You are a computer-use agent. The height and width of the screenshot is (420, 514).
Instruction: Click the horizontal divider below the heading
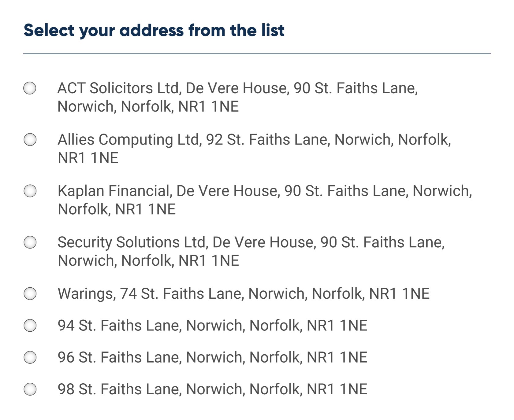257,54
